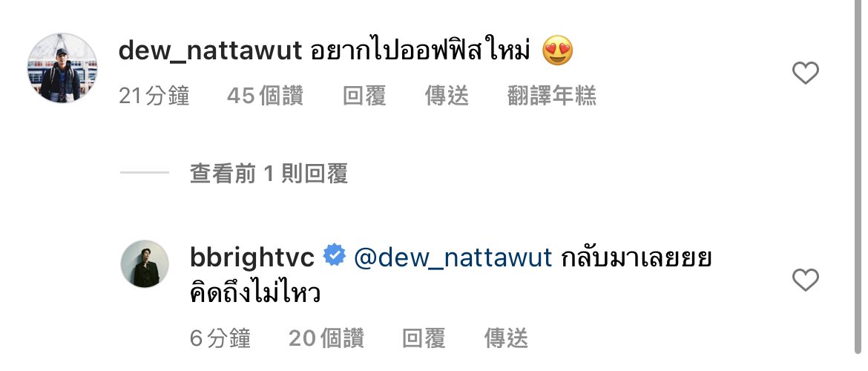This screenshot has width=868, height=371.
Task: Like dew_nattawut's comment with the heart icon
Action: coord(806,73)
